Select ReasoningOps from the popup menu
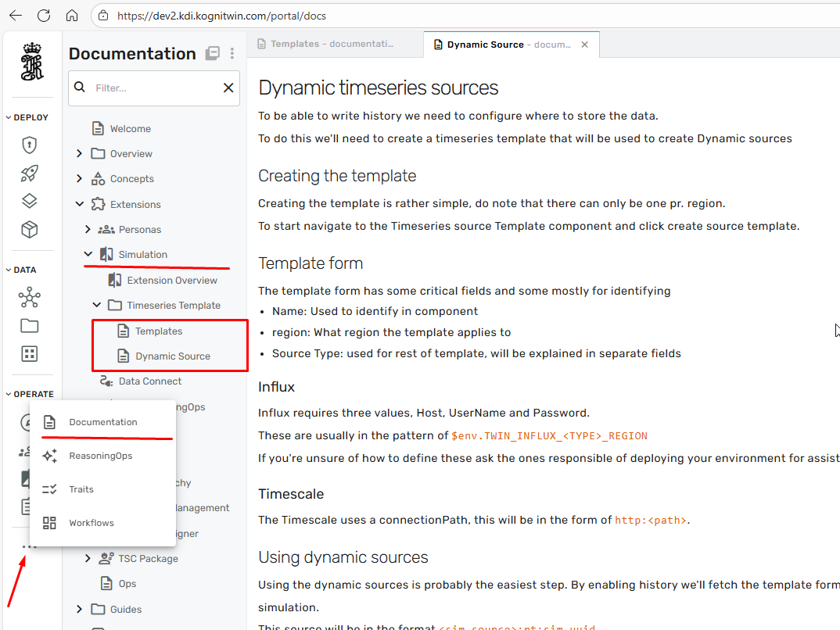Image resolution: width=840 pixels, height=630 pixels. click(x=100, y=456)
